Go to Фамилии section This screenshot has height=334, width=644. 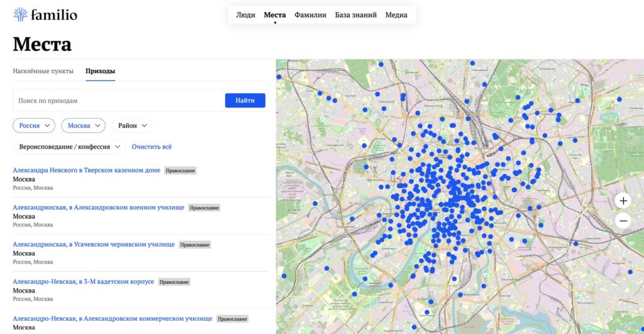(311, 15)
